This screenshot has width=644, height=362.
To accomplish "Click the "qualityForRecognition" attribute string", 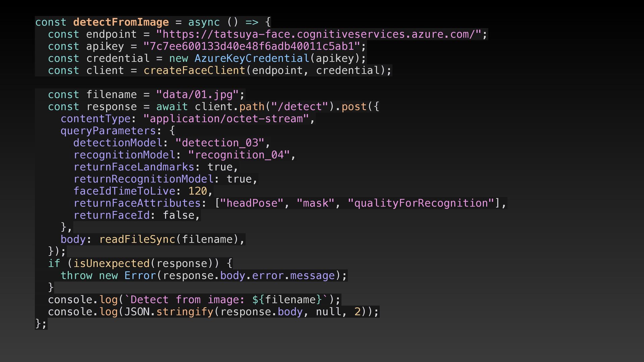I will tap(421, 203).
